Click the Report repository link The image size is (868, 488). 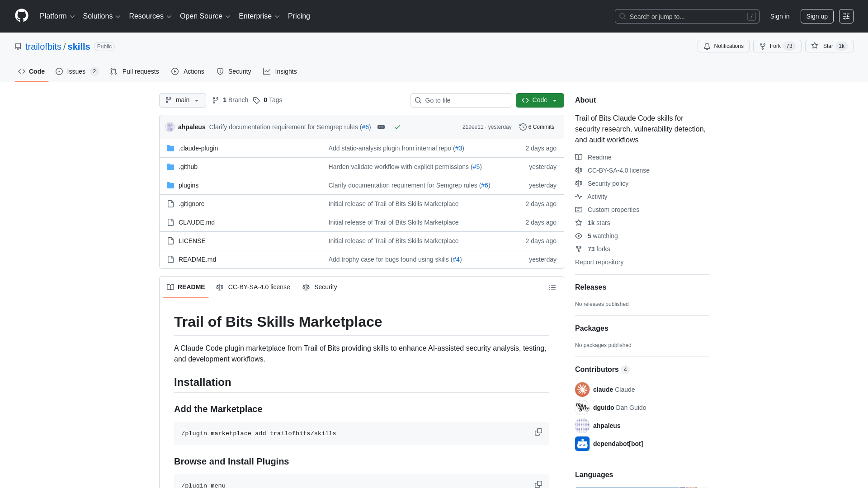(599, 262)
